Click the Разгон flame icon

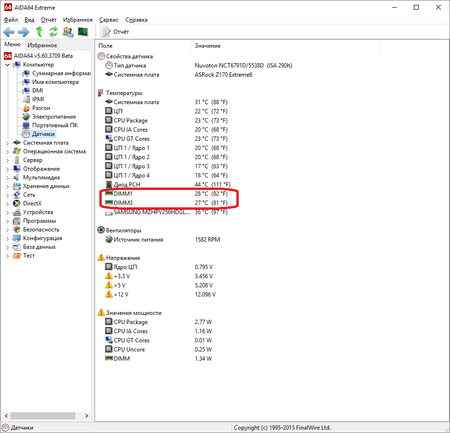[26, 108]
